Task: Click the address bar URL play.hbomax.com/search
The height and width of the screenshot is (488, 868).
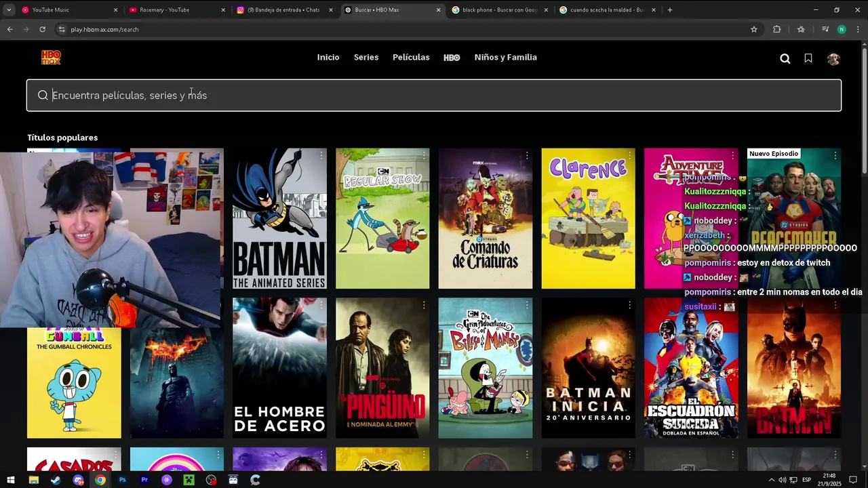Action: pyautogui.click(x=105, y=30)
